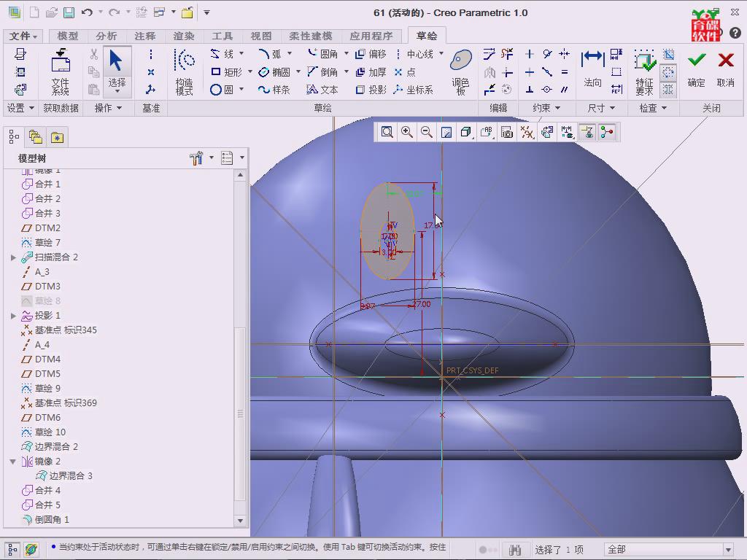
Task: Select 边界混合 3 in model tree
Action: pyautogui.click(x=64, y=475)
